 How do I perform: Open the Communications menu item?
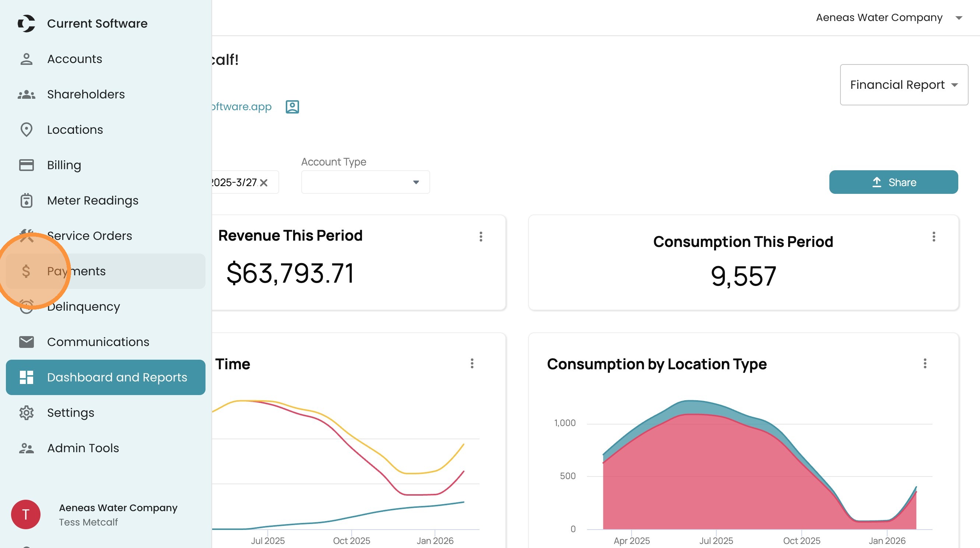pyautogui.click(x=98, y=342)
